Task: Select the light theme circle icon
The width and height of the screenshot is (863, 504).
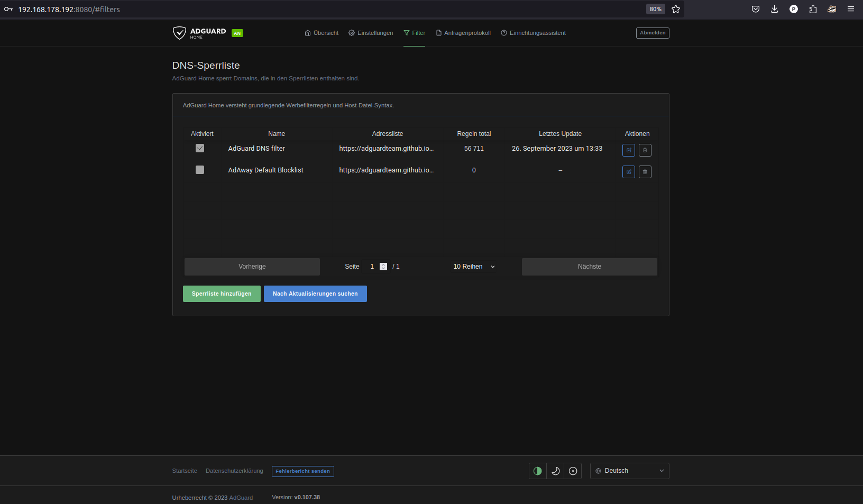Action: tap(573, 471)
